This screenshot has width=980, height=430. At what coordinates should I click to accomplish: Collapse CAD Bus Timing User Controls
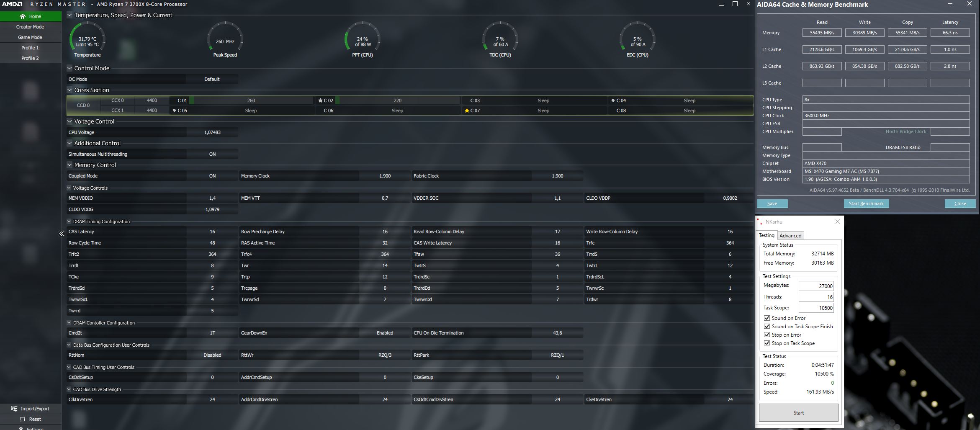pos(69,367)
